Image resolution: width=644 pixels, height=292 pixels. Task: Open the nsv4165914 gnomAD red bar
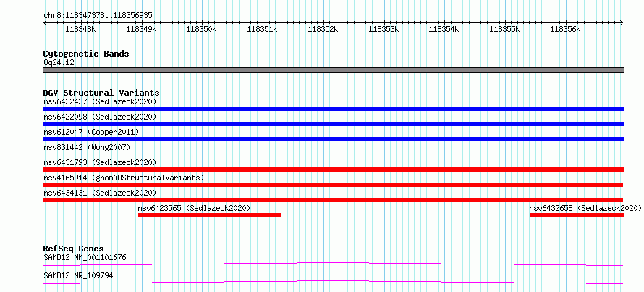333,185
